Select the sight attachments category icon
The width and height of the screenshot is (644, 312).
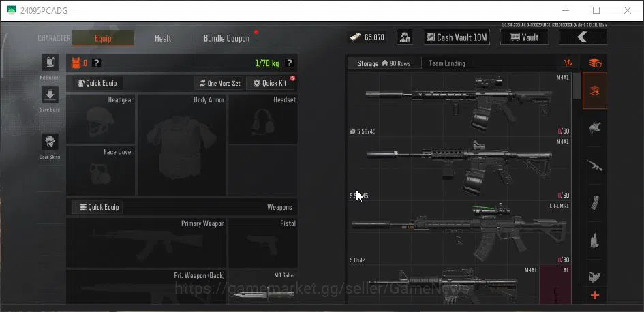pos(595,276)
